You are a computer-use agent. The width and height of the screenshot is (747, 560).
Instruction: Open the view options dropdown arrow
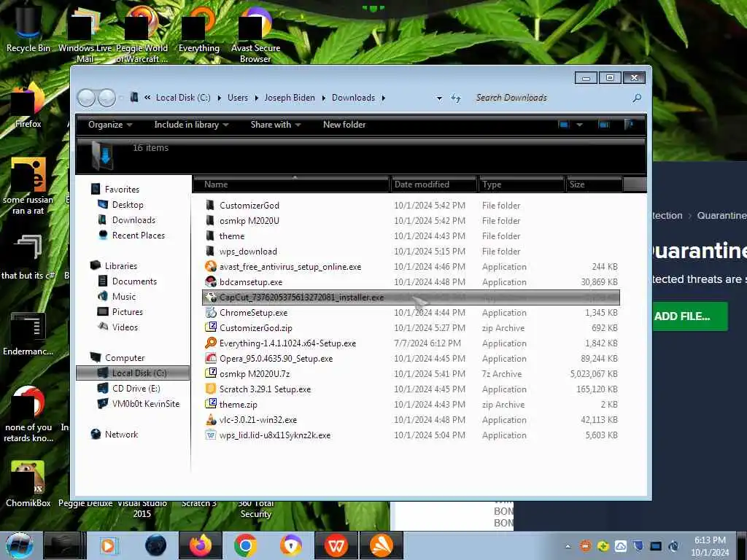click(579, 125)
